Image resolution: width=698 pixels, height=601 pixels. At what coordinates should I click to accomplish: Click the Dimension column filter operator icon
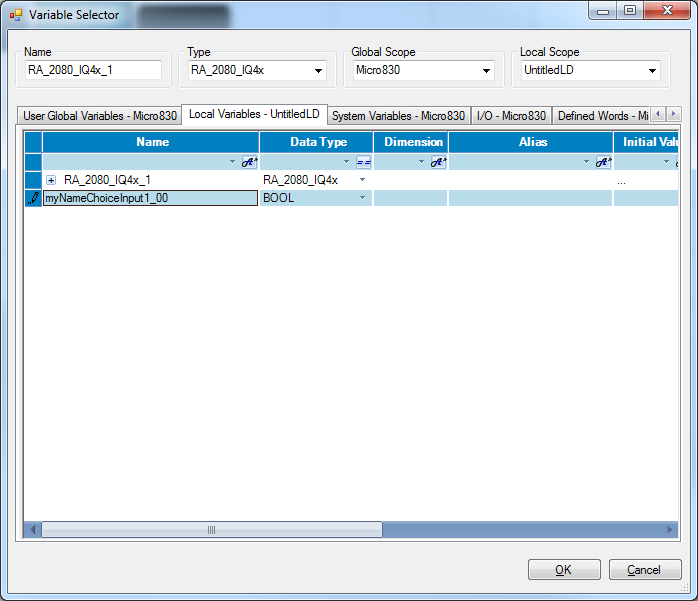tap(438, 162)
